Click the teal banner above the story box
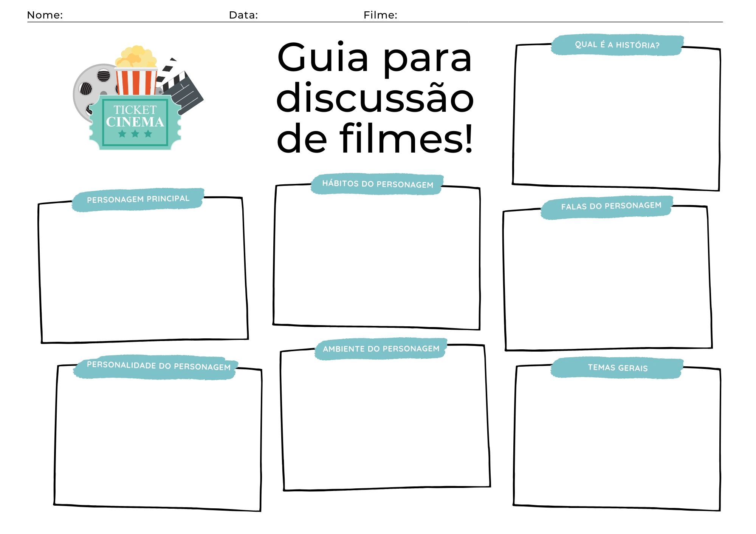 (x=617, y=45)
